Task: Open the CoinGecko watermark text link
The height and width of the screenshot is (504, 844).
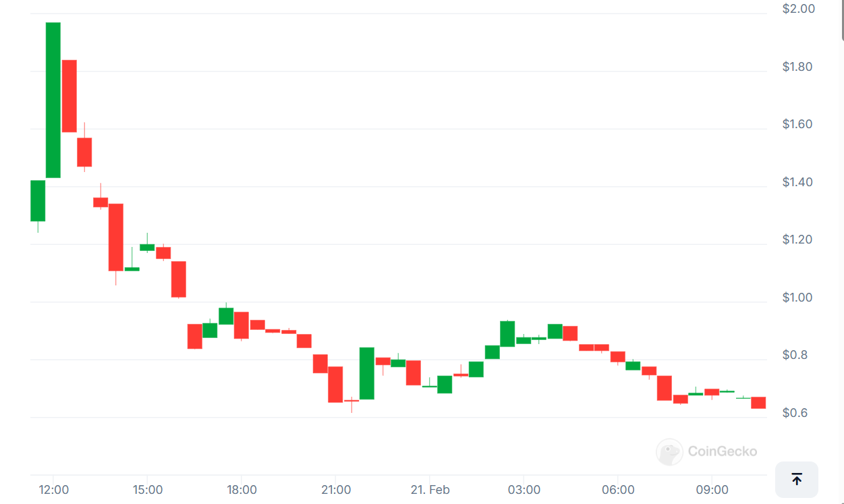Action: tap(722, 451)
